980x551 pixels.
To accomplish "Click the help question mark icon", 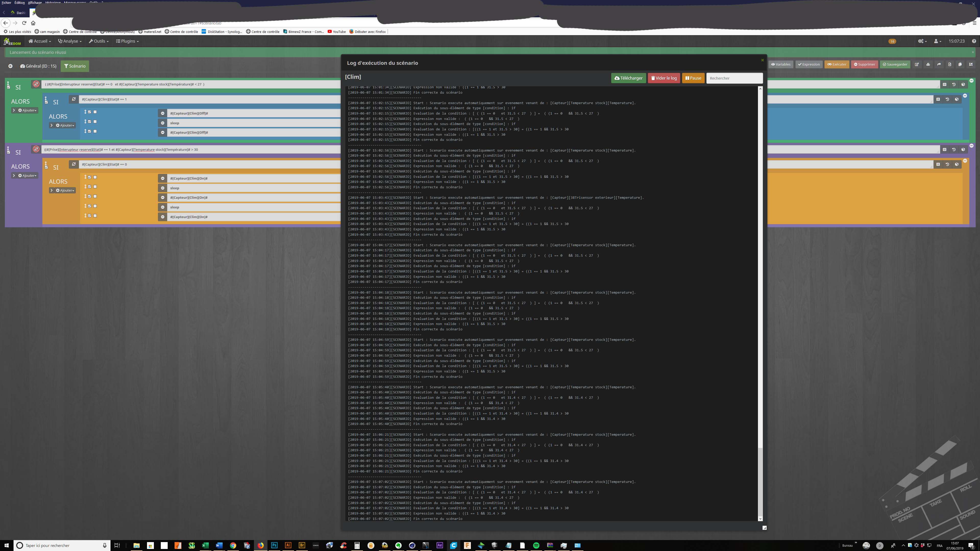I will (x=974, y=41).
